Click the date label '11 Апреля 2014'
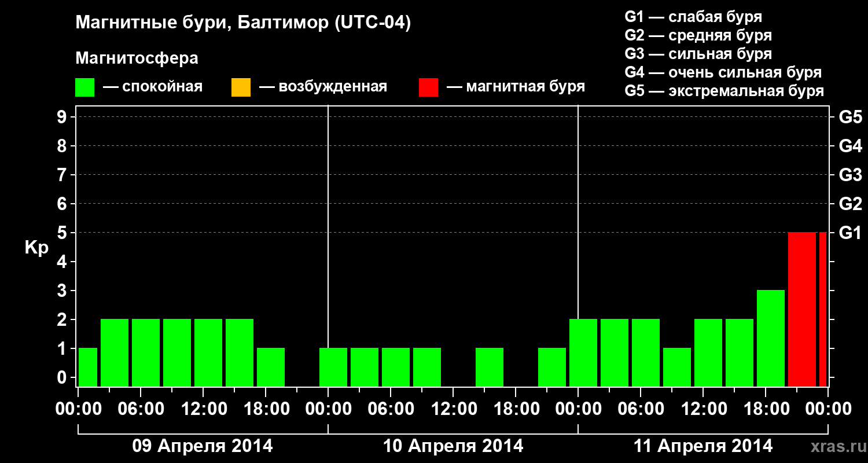Image resolution: width=868 pixels, height=463 pixels. coord(703,446)
